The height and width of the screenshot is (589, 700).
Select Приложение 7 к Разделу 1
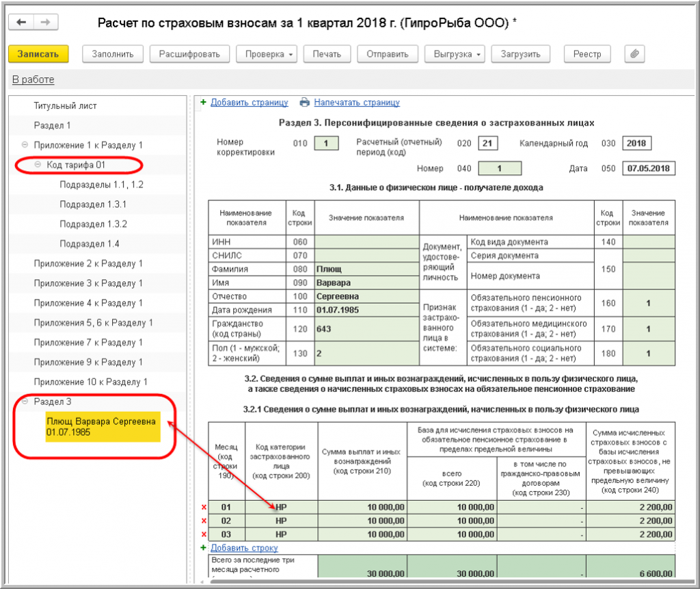(88, 342)
